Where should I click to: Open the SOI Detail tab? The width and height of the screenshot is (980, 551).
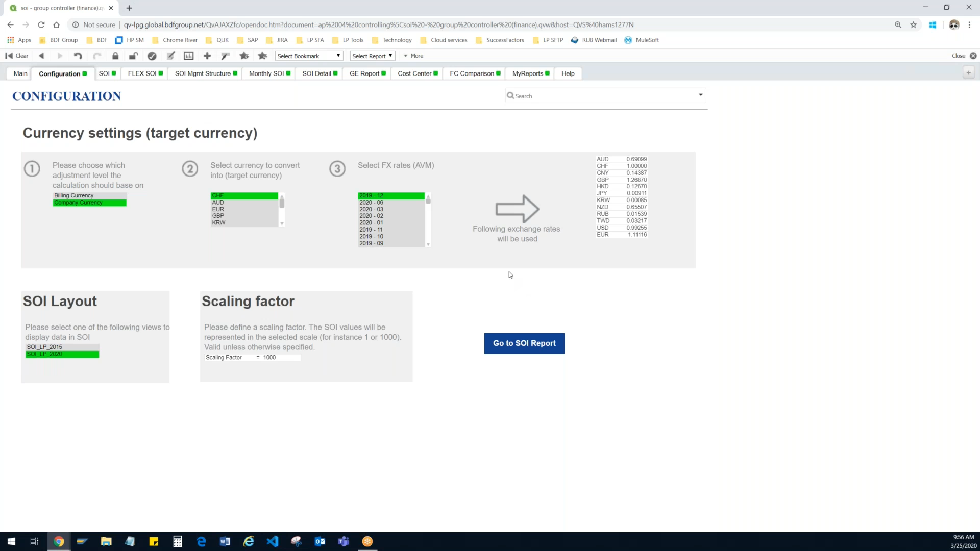tap(320, 73)
